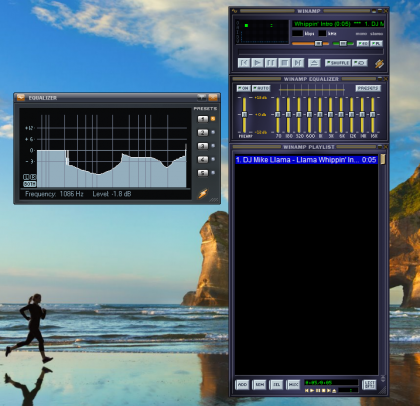Image resolution: width=420 pixels, height=406 pixels.
Task: Click the orange volume slider
Action: click(310, 43)
